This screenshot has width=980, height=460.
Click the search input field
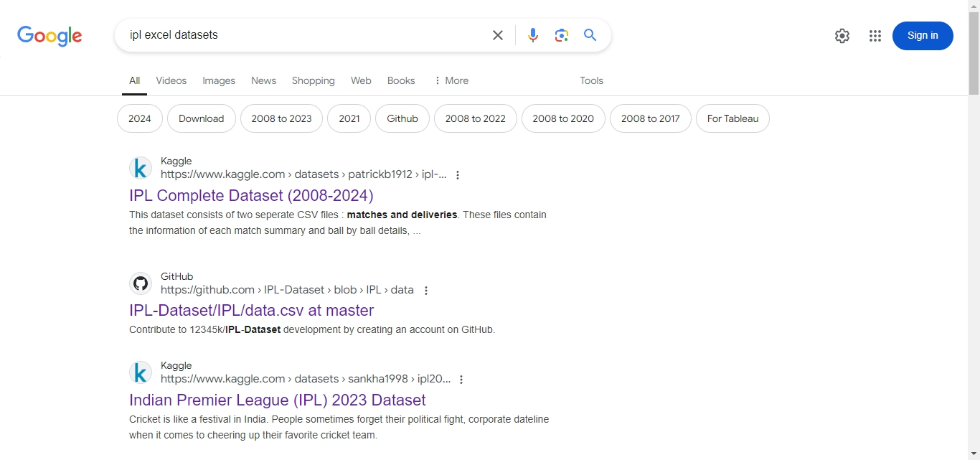point(305,35)
